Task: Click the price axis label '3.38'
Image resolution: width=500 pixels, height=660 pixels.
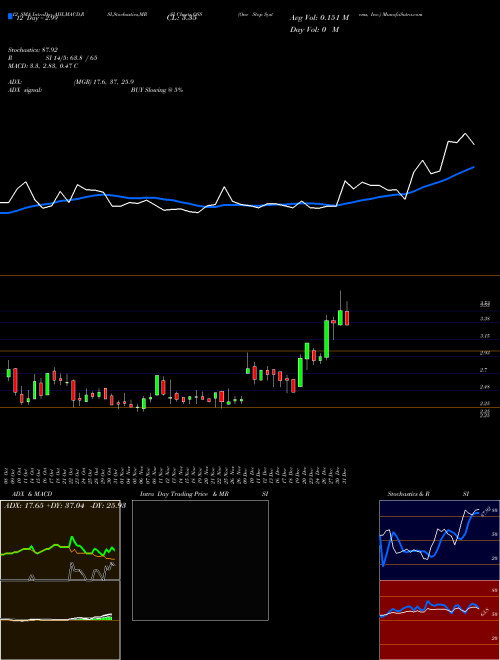Action: click(x=484, y=319)
